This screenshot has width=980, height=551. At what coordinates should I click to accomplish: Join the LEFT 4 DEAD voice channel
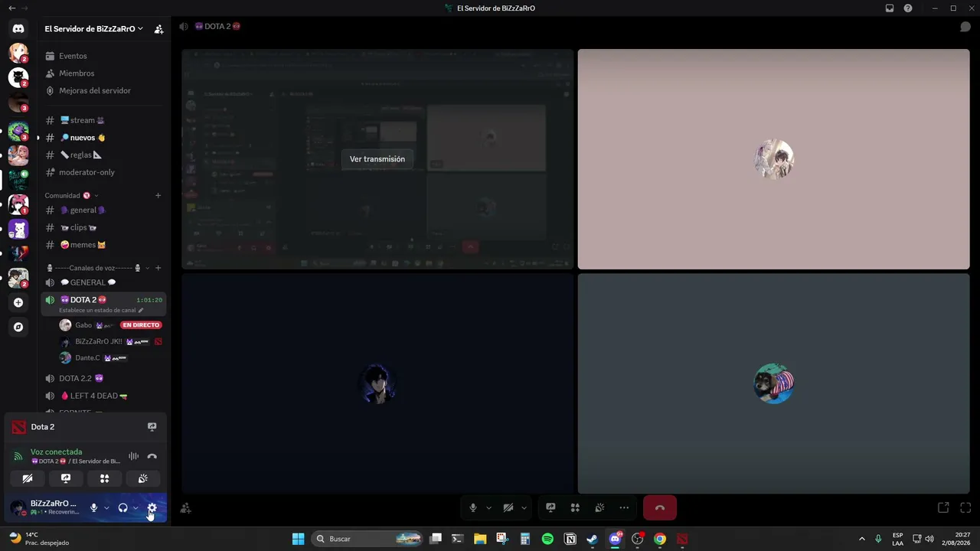(103, 396)
